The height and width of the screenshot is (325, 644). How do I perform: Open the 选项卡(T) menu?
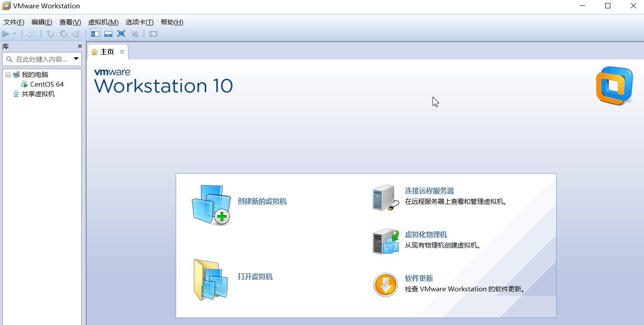click(x=140, y=22)
